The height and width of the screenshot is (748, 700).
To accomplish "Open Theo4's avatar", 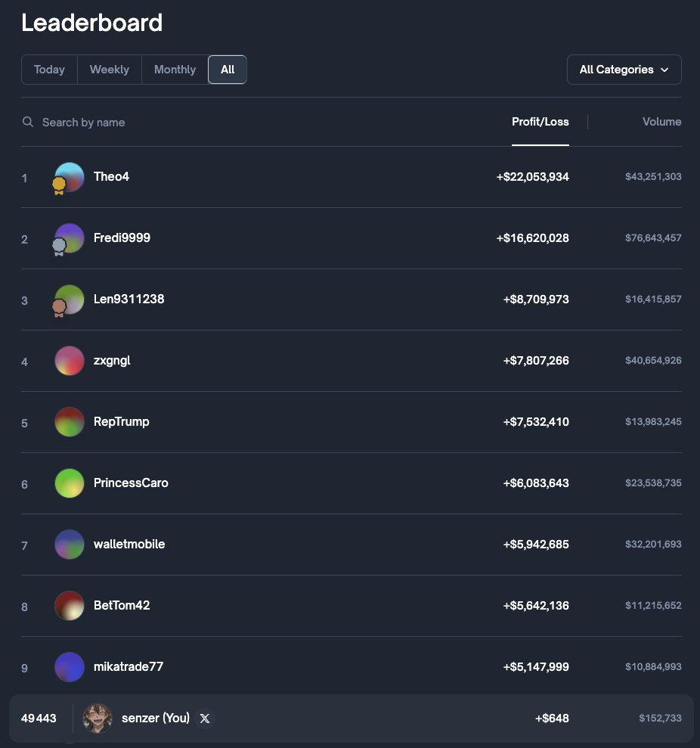I will [x=70, y=176].
